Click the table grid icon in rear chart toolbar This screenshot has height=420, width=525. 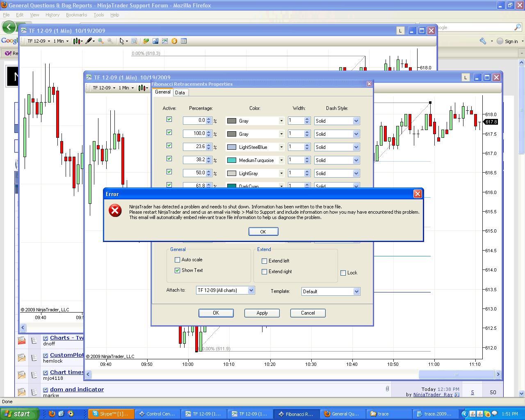point(184,41)
